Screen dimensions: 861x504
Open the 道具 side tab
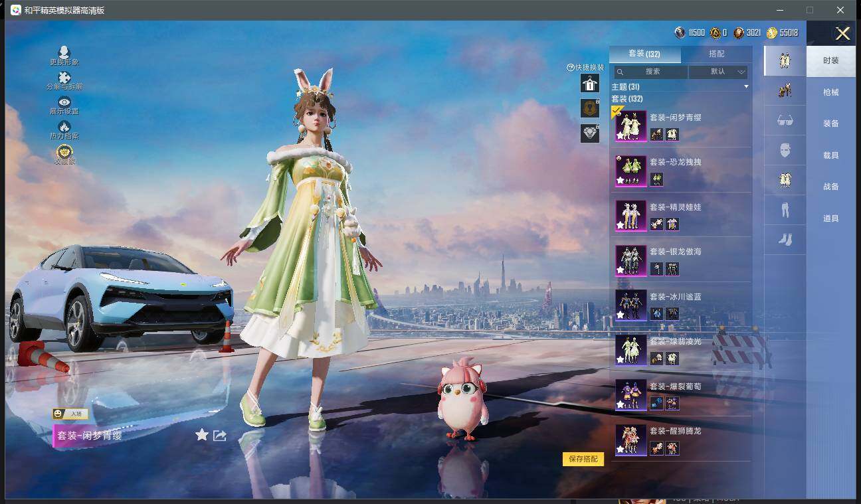point(831,218)
